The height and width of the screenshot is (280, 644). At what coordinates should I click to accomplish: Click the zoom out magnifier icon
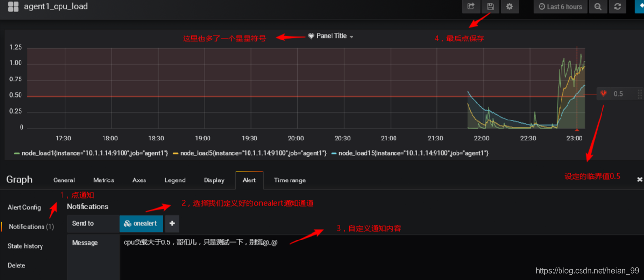coord(598,7)
